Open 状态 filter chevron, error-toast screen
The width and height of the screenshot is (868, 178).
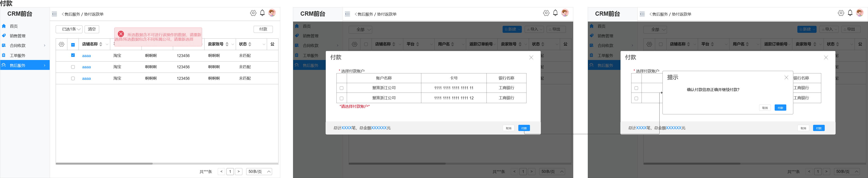264,44
